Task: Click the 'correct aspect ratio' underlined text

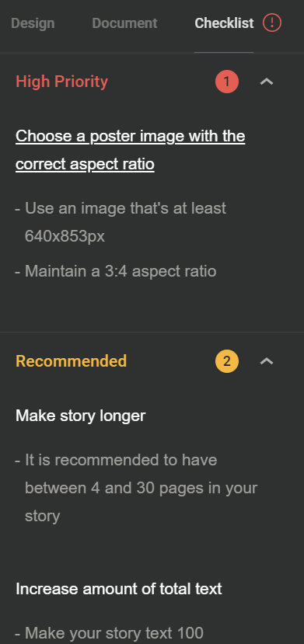Action: pyautogui.click(x=85, y=164)
